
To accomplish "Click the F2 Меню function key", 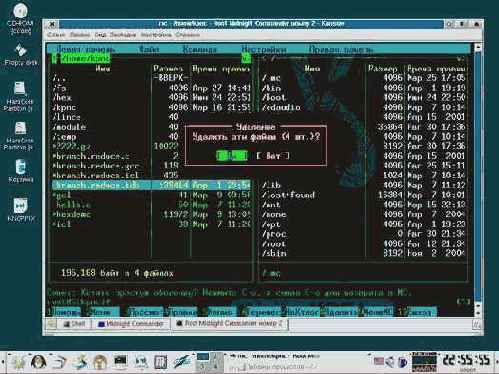I will click(x=104, y=312).
